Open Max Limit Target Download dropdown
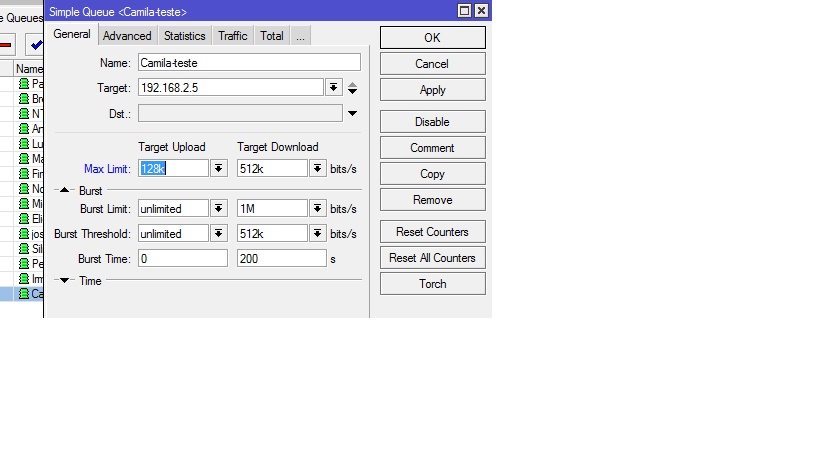The image size is (819, 460). click(317, 169)
